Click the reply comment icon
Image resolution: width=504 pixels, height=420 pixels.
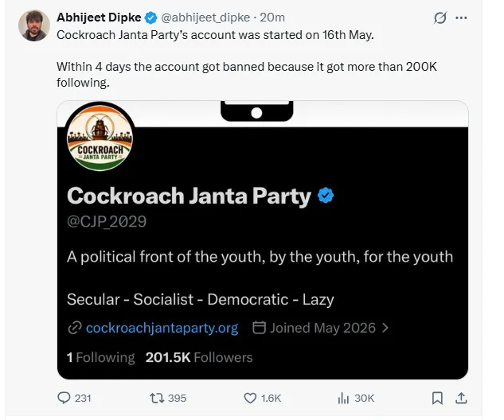pos(64,398)
